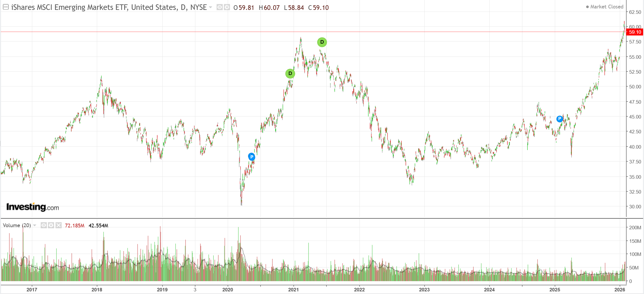Click the 37.50 price axis label
The width and height of the screenshot is (644, 294).
[x=635, y=162]
